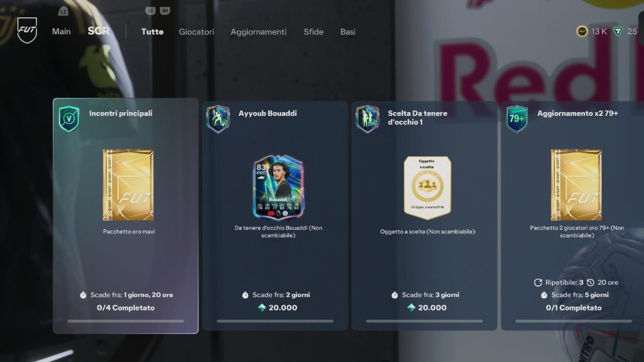Click the Ayyoub Bouaddi challenge badge icon
This screenshot has width=644, height=362.
[218, 119]
